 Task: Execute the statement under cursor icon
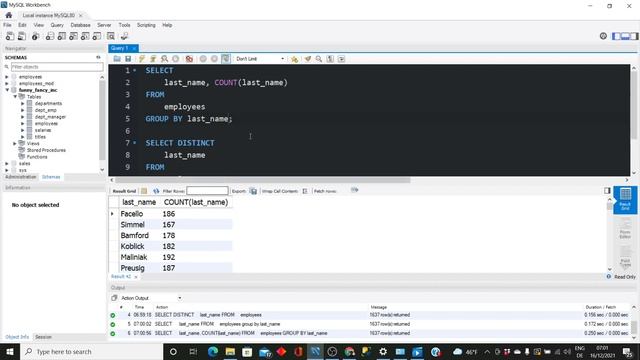(x=153, y=59)
